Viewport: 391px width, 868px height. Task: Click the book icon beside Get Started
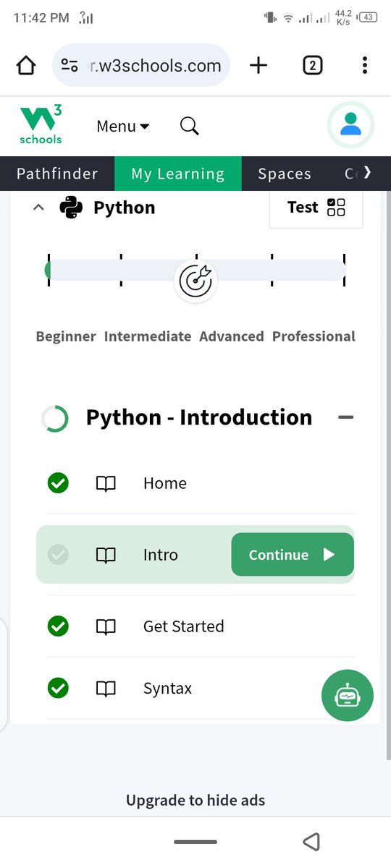click(x=106, y=626)
